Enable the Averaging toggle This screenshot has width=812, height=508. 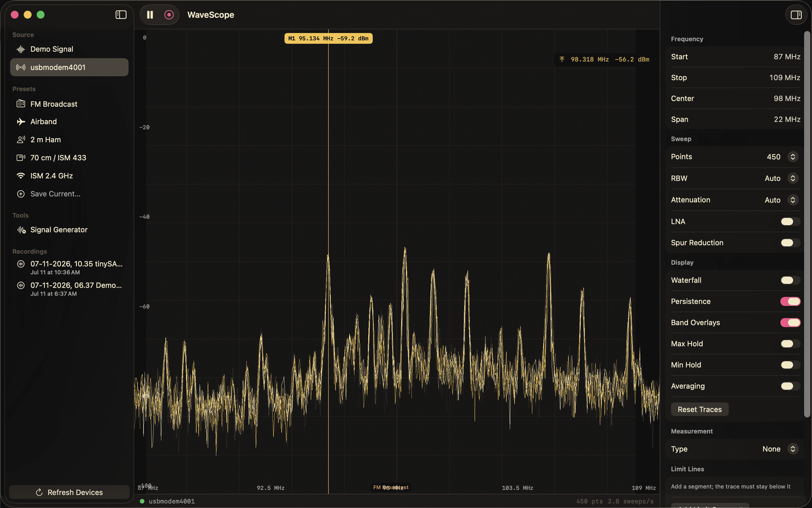(790, 386)
